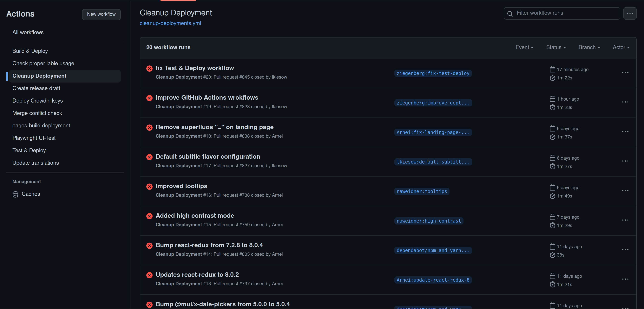Click the calendar icon beside "1 hour ago"
This screenshot has height=309, width=644.
pyautogui.click(x=553, y=99)
